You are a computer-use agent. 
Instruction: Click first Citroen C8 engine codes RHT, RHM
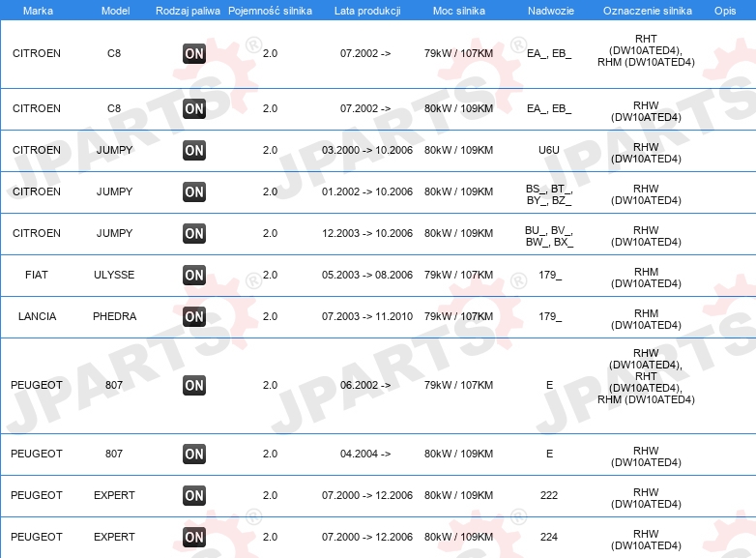pyautogui.click(x=646, y=50)
